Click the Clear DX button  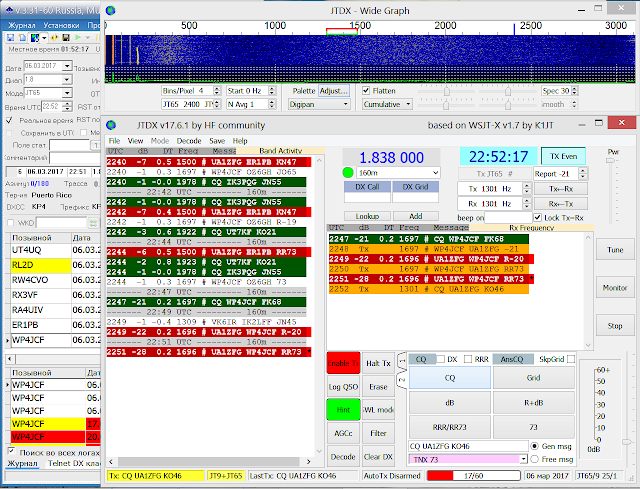[x=378, y=457]
